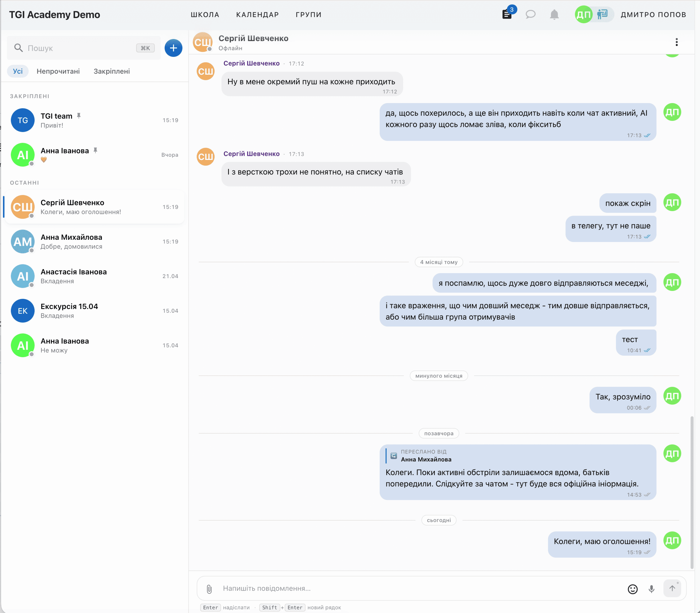
Task: Send message with the arrow button
Action: coord(672,588)
